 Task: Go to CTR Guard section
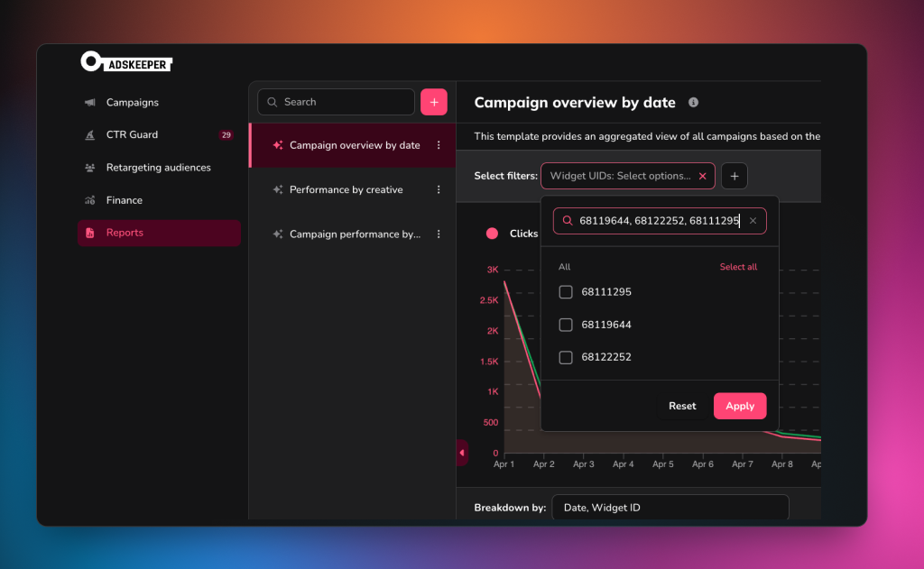click(x=159, y=135)
